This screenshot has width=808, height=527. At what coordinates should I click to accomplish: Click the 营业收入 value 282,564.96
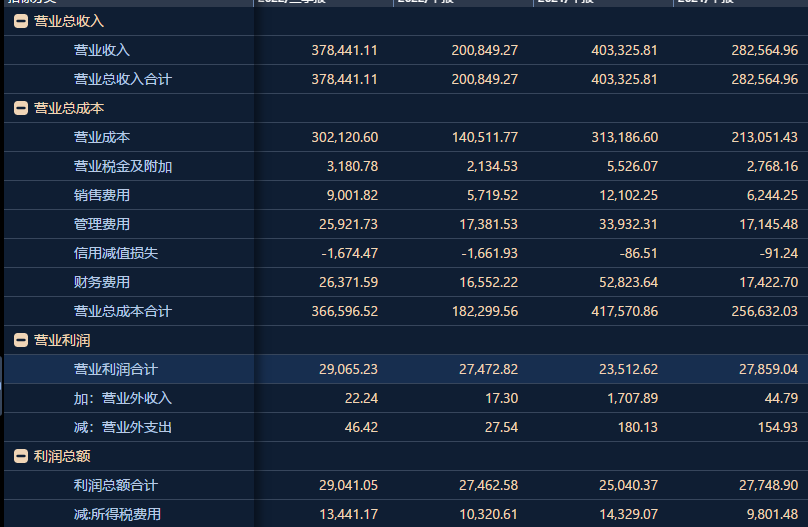tap(764, 50)
